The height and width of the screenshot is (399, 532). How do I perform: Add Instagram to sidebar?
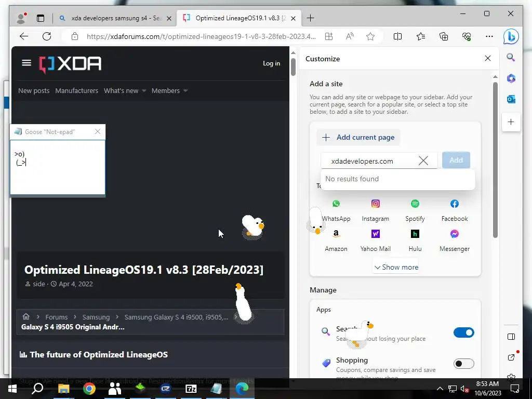(376, 210)
